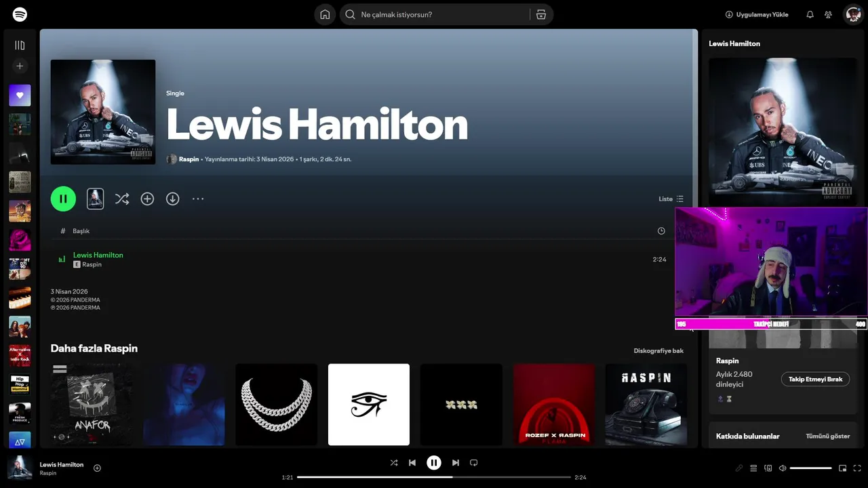Click the Raspin name in the artist card

[728, 361]
